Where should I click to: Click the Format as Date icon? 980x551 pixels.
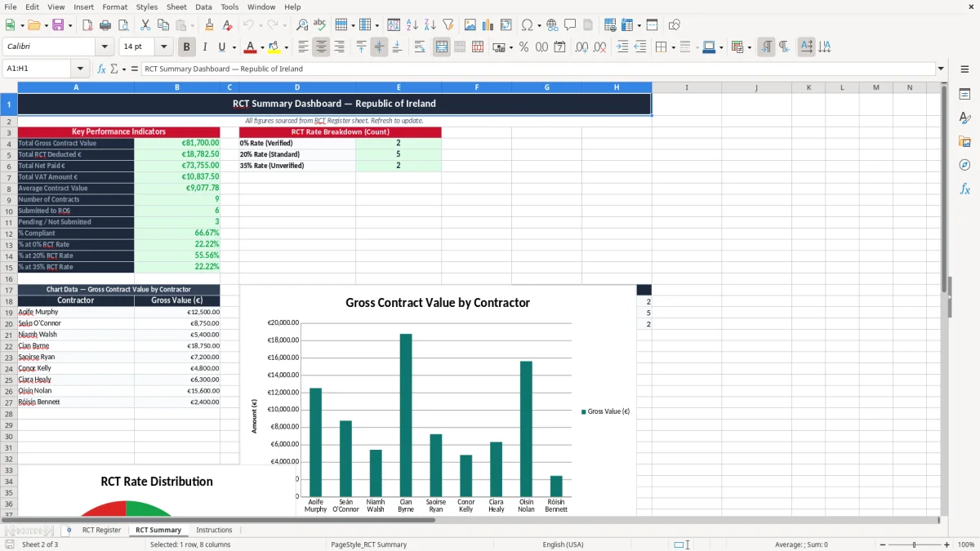[559, 47]
